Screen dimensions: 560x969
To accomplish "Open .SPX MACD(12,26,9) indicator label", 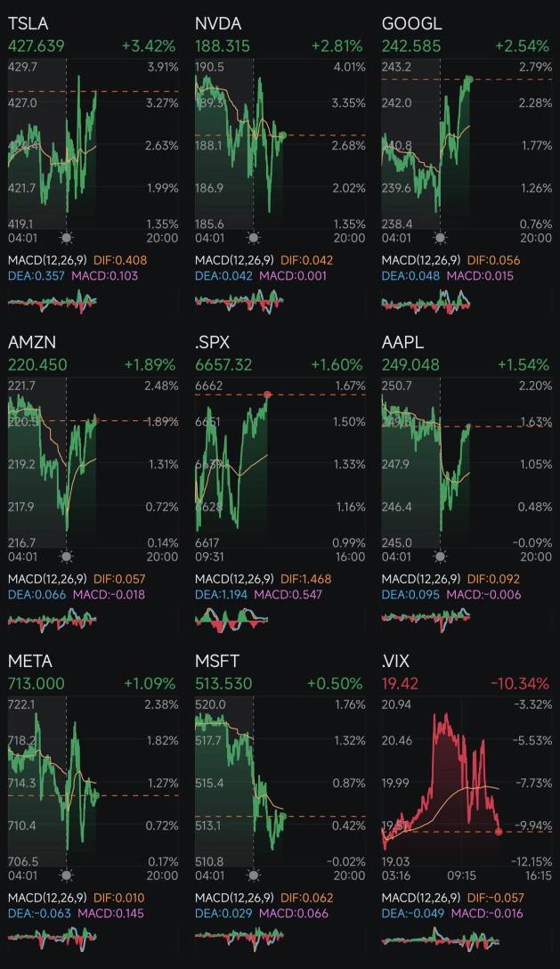I will (234, 579).
